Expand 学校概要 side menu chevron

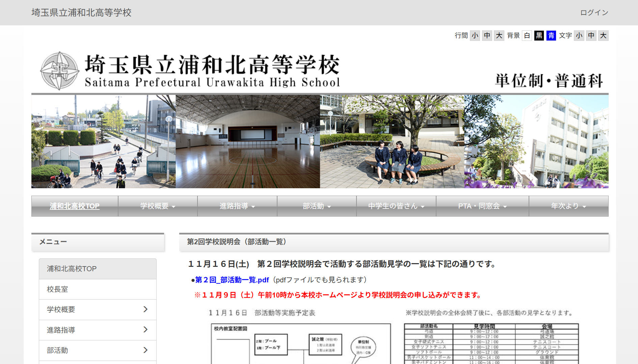click(145, 309)
